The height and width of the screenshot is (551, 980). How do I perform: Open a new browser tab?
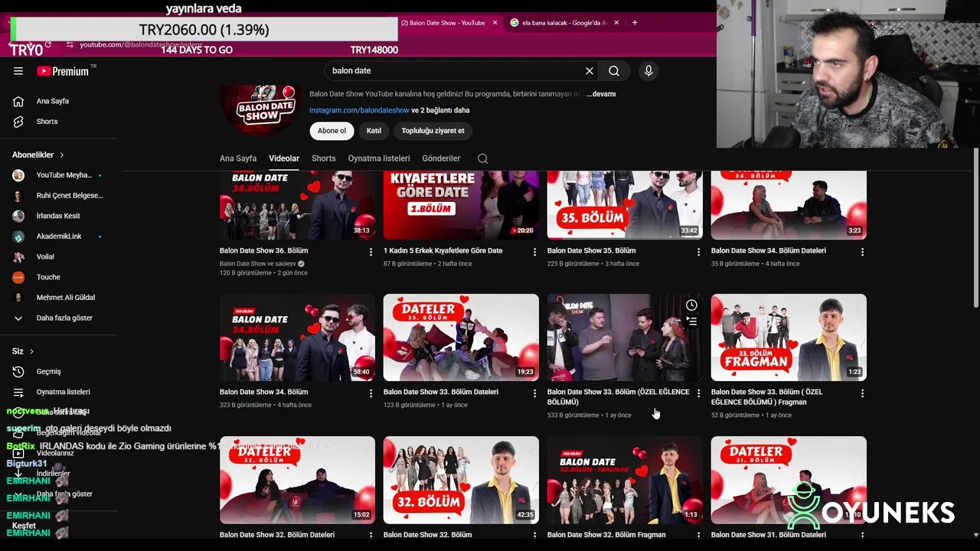click(x=635, y=23)
